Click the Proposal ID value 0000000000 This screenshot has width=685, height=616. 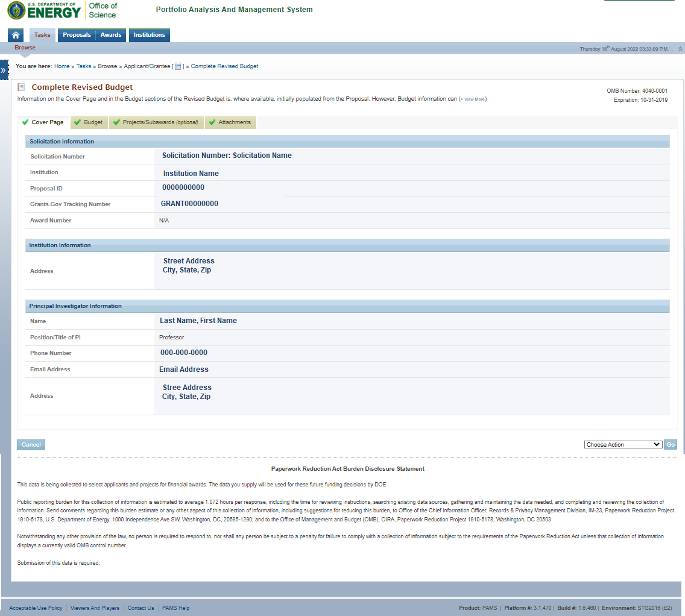tap(183, 187)
